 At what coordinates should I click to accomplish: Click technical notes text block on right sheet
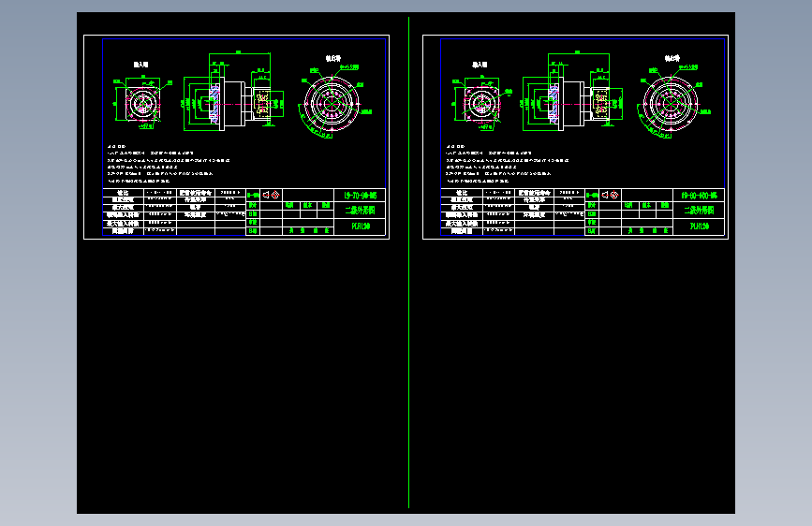tap(508, 164)
